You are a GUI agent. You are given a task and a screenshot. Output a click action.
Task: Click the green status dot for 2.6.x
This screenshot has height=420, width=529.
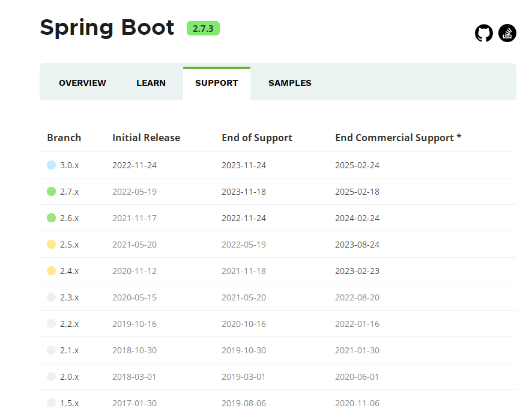tap(51, 218)
